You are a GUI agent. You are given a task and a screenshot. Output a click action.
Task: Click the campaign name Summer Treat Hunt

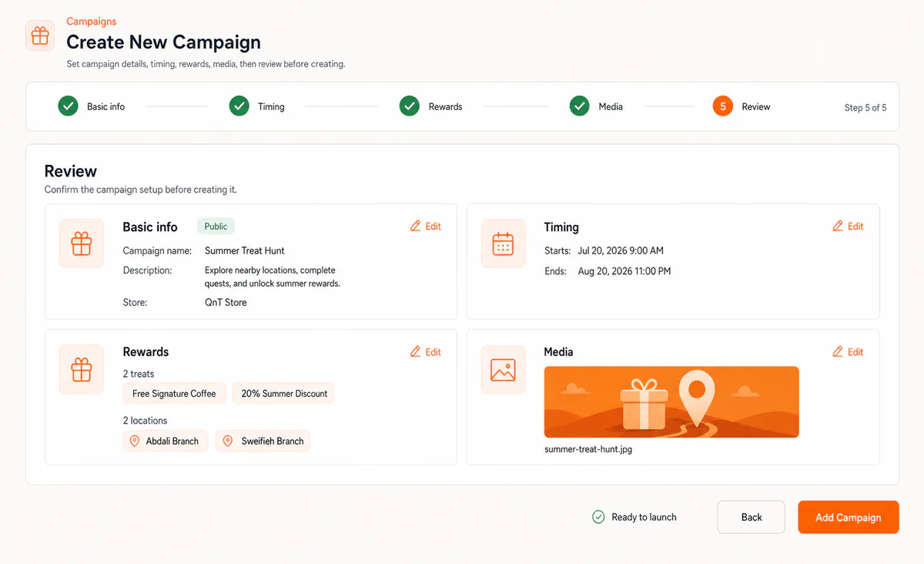[245, 250]
